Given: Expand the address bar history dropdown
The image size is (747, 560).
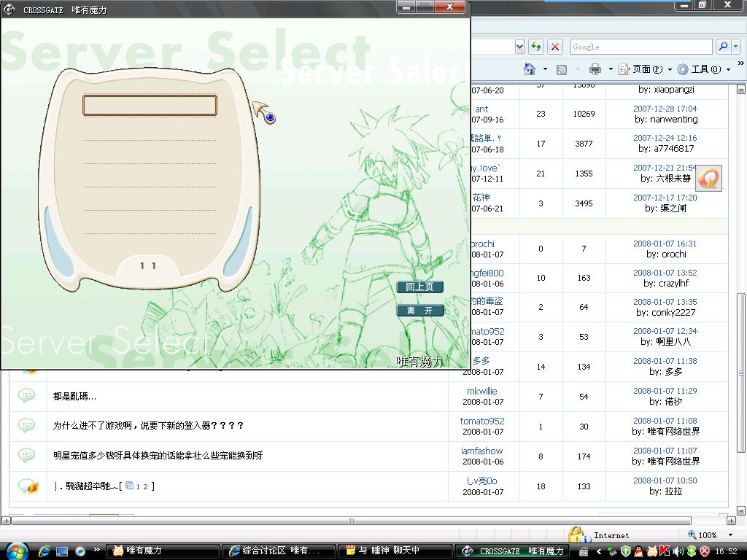Looking at the screenshot, I should pyautogui.click(x=519, y=47).
